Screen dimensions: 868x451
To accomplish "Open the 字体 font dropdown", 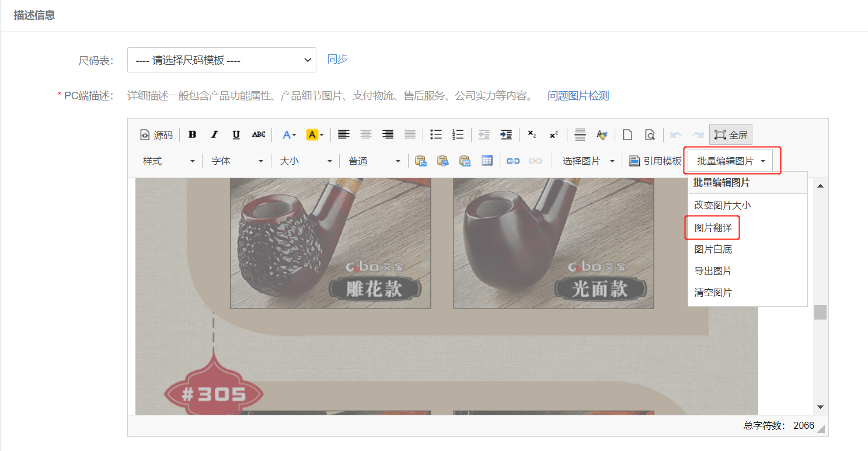I will [x=237, y=161].
